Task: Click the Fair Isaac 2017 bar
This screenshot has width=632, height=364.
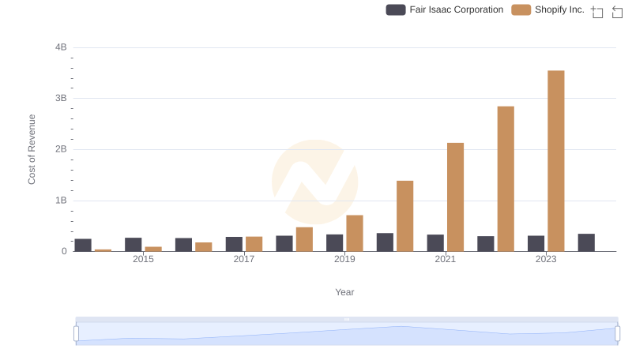Action: pyautogui.click(x=234, y=244)
